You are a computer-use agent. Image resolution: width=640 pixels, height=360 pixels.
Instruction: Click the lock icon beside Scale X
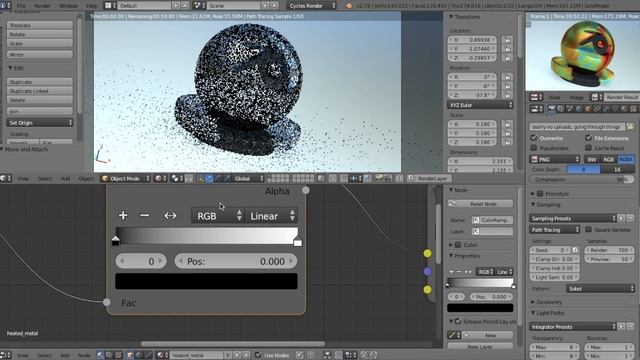coord(507,124)
